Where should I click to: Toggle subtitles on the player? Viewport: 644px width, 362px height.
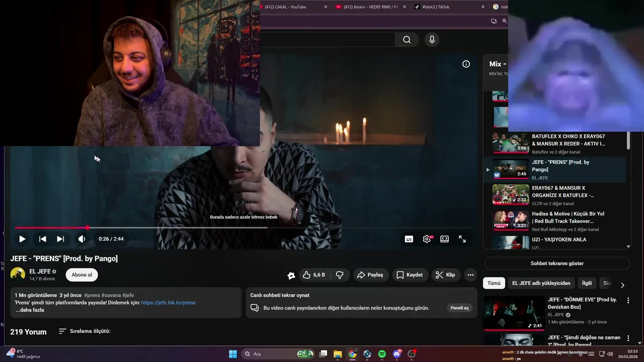[x=409, y=239]
